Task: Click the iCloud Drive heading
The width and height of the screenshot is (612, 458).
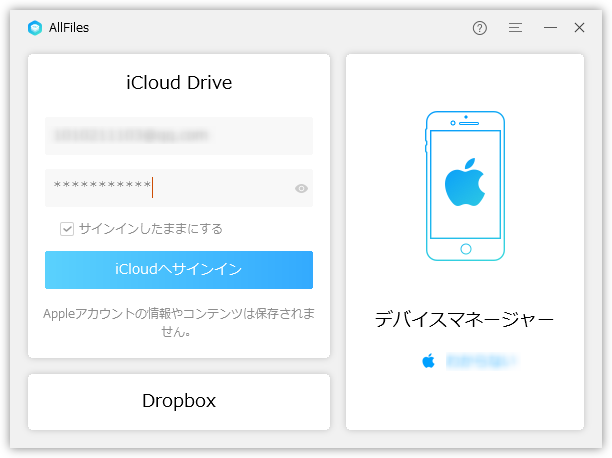Action: tap(179, 83)
